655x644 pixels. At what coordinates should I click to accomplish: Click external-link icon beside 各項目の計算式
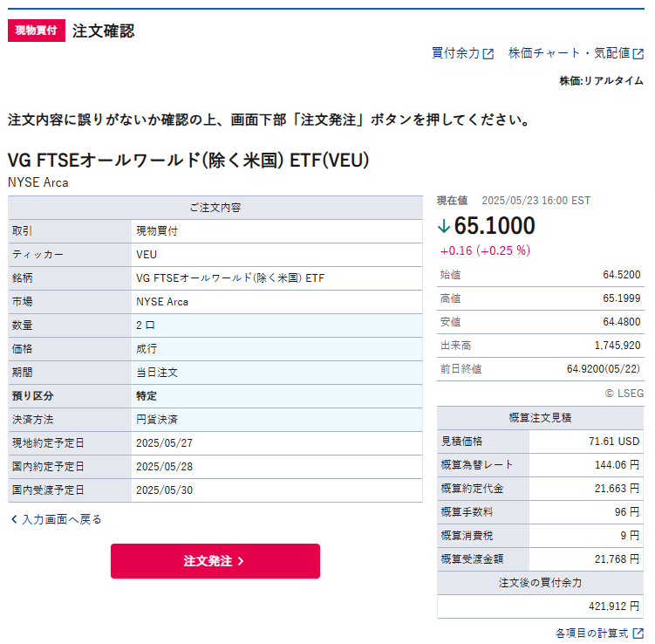click(638, 634)
